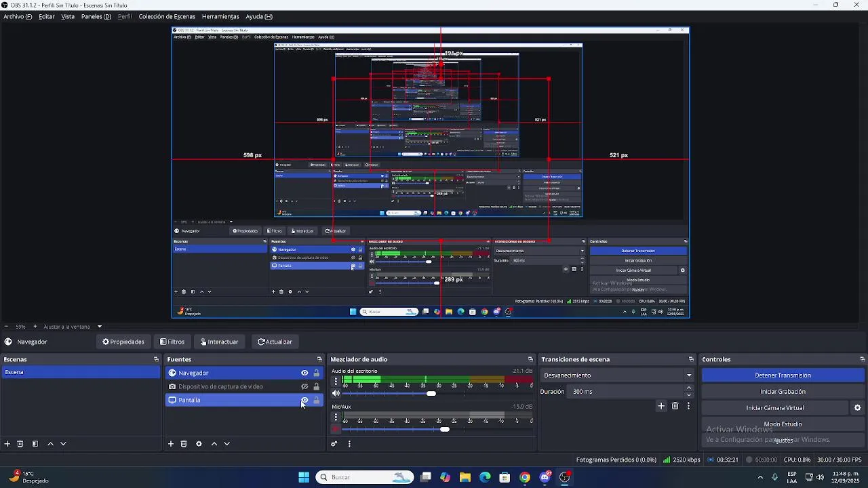Unmute the Mic/Aux channel
Screen dimensions: 868x488
(336, 429)
